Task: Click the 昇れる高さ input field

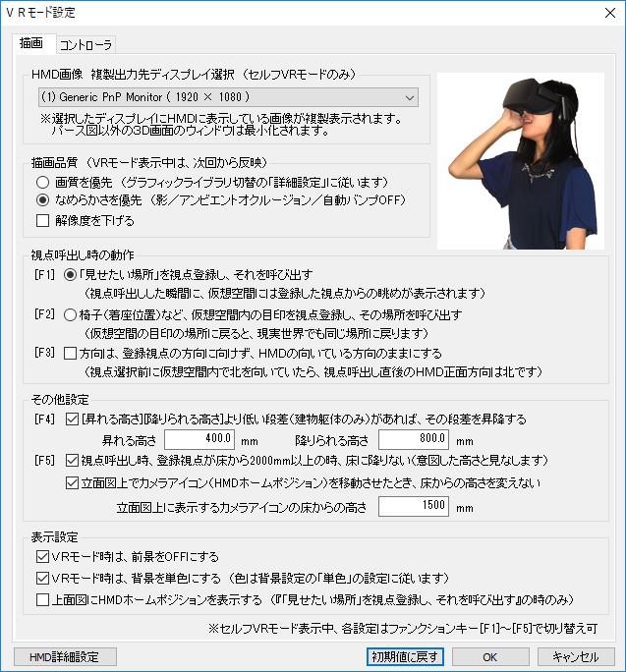Action: 199,439
